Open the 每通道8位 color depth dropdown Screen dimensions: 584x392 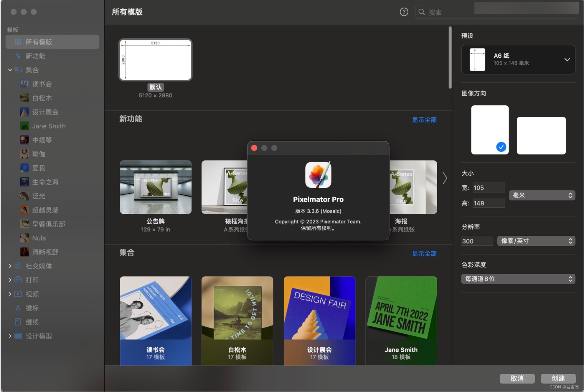[518, 279]
